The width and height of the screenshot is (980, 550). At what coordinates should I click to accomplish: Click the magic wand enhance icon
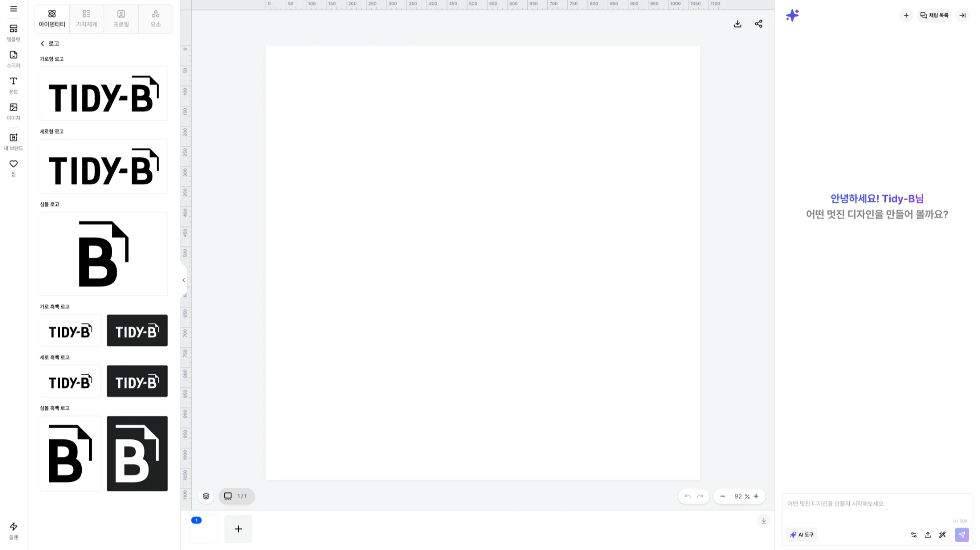pos(942,535)
